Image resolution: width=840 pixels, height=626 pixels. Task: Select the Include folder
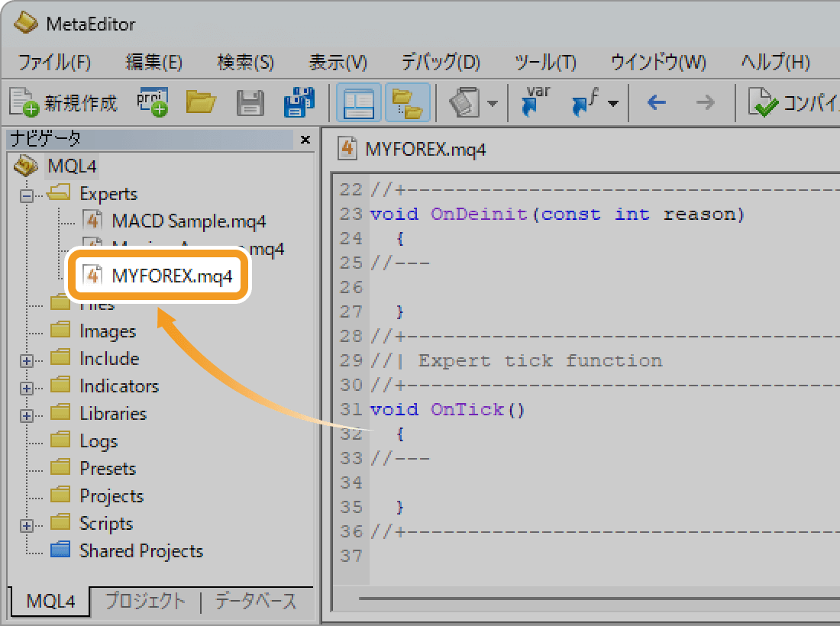pyautogui.click(x=109, y=358)
